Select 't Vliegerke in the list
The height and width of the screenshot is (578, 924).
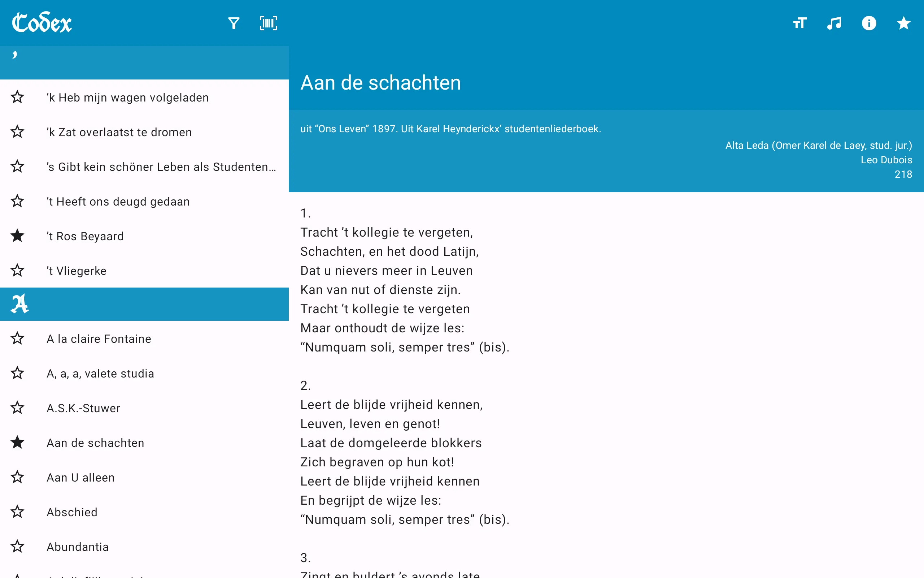coord(77,271)
